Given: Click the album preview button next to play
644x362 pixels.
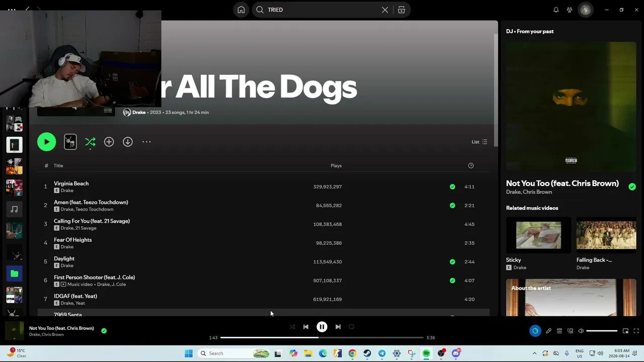Looking at the screenshot, I should tap(70, 142).
